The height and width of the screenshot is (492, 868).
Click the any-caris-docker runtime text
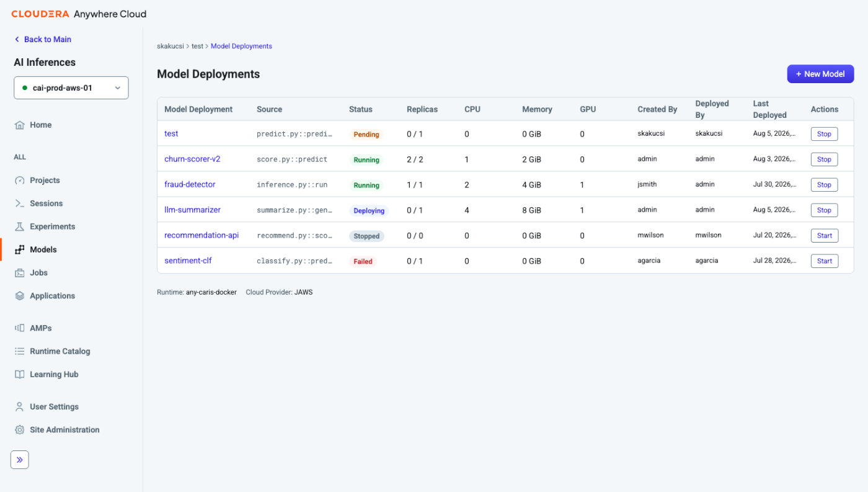click(211, 292)
